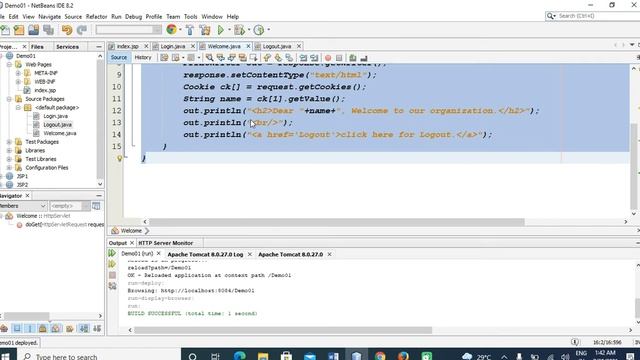The image size is (640, 360).
Task: Click the Clean and Build icon
Action: (x=205, y=30)
